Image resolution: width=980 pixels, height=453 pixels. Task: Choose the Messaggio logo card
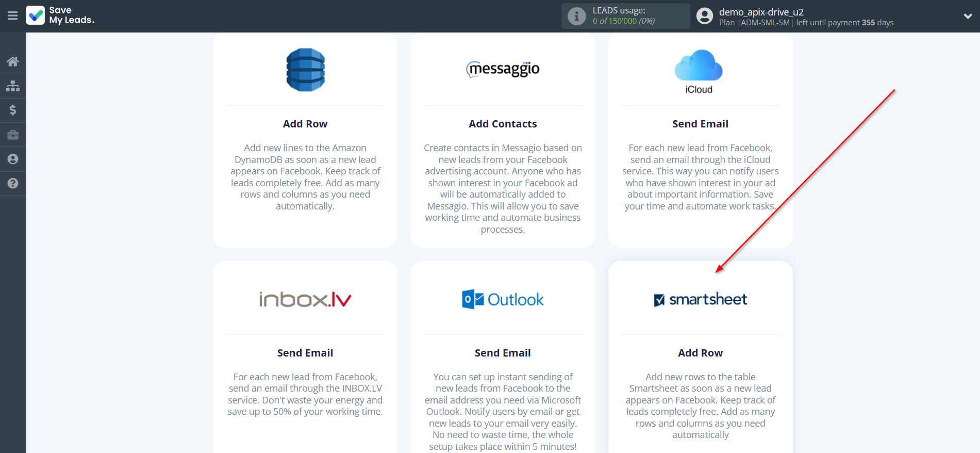[503, 69]
